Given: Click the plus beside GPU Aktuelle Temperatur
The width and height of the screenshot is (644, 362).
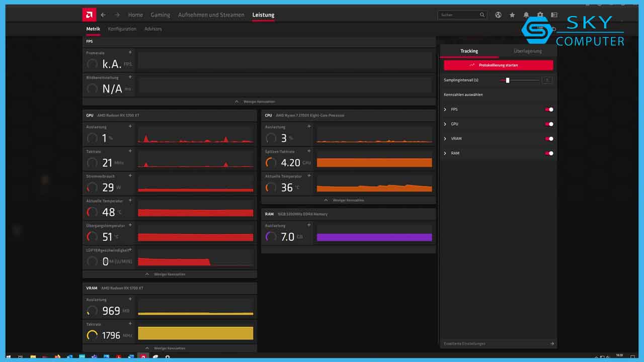Looking at the screenshot, I should point(130,200).
